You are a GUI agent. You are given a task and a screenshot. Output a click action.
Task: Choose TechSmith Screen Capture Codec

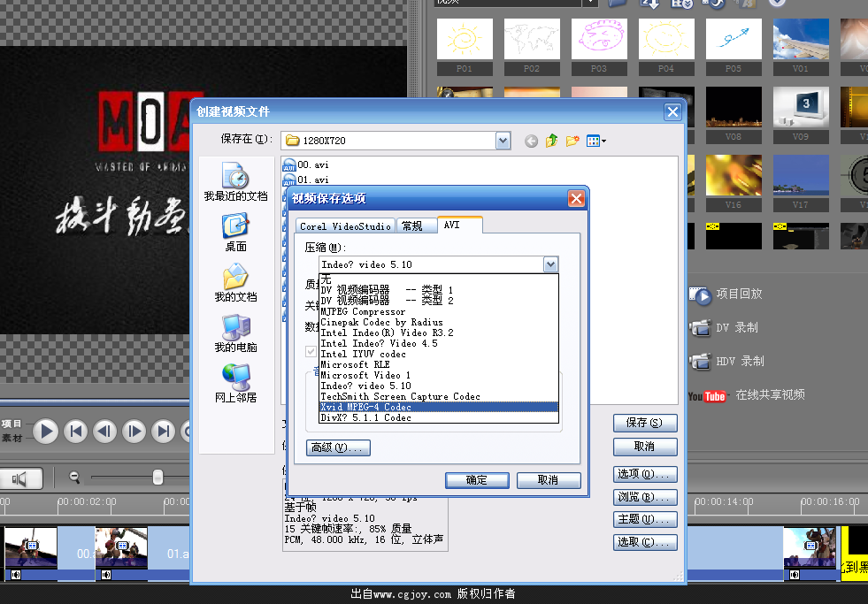coord(439,396)
